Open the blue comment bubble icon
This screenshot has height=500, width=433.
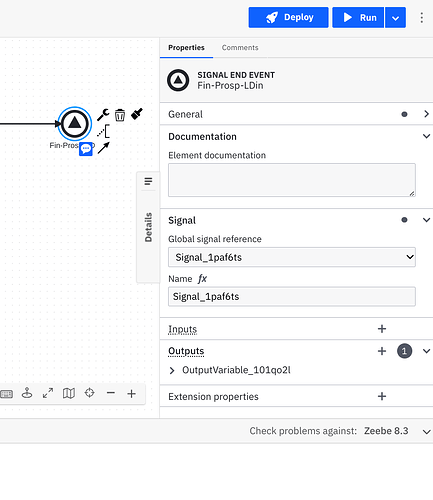[x=86, y=149]
